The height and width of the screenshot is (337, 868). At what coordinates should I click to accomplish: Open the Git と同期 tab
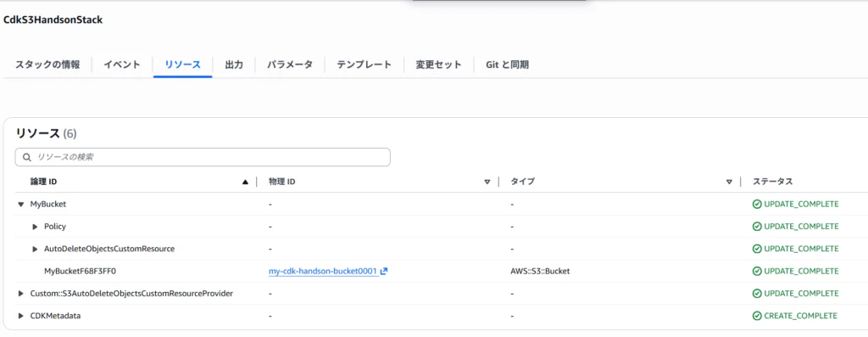(x=507, y=65)
